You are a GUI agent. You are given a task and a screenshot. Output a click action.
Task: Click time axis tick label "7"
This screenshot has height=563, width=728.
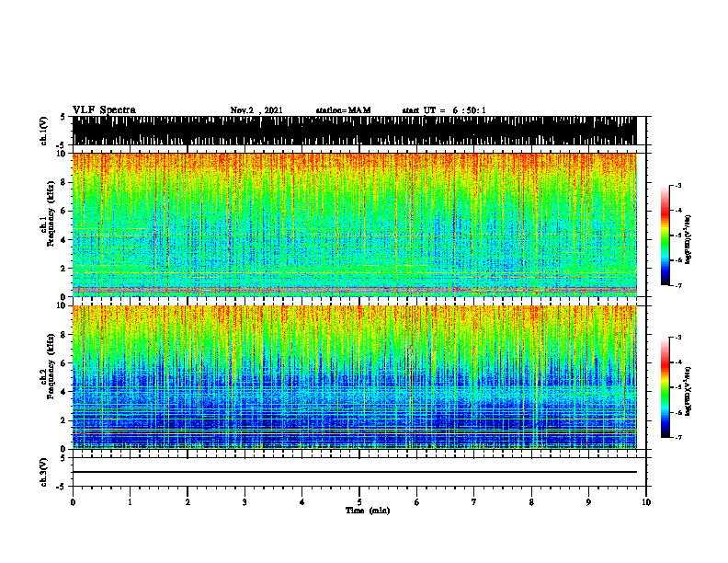(474, 502)
